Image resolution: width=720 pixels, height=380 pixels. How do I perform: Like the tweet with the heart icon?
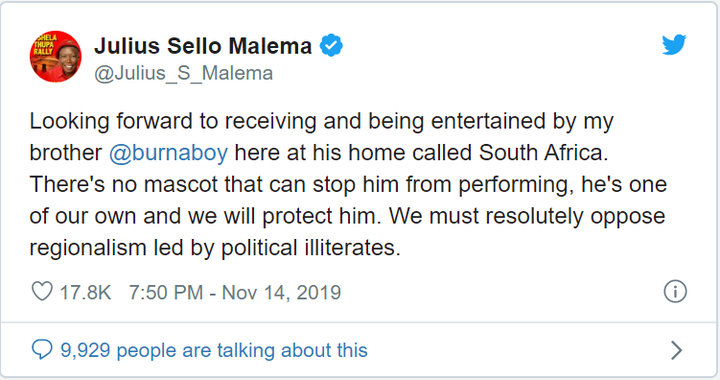[42, 291]
